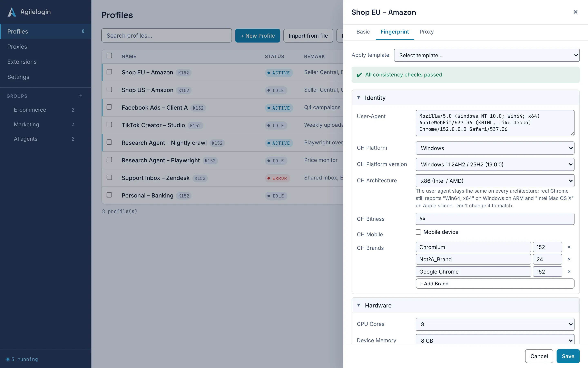Click the ERROR status badge

277,178
